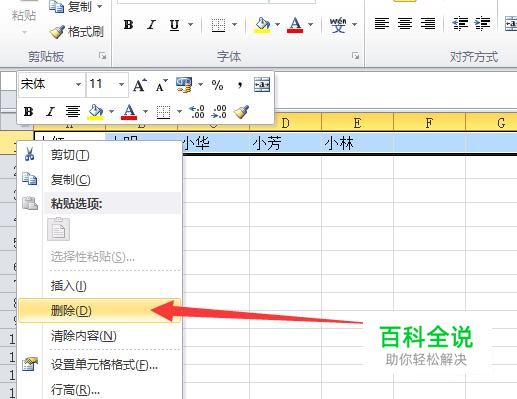This screenshot has width=517, height=399.
Task: Click the 复制 copy button in ribbon
Action: (x=72, y=7)
